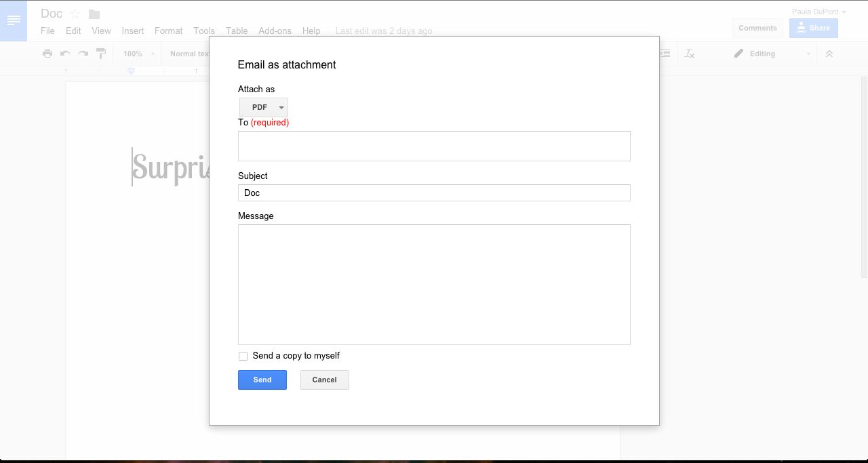Click the To recipient field
Viewport: 868px width, 463px height.
pyautogui.click(x=434, y=146)
